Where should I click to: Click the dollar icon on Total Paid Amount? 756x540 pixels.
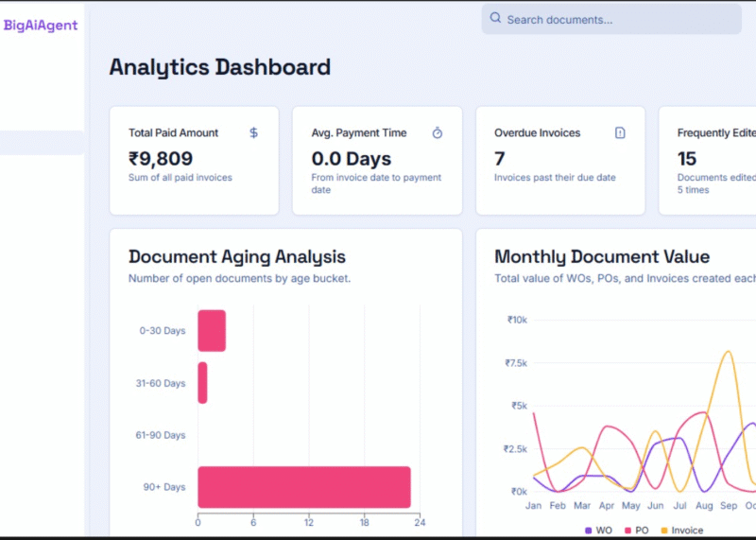point(253,133)
